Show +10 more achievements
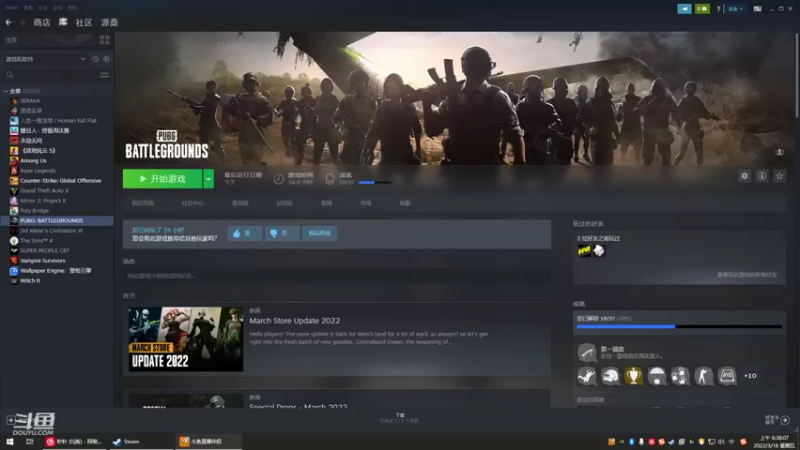800x450 pixels. coord(750,376)
